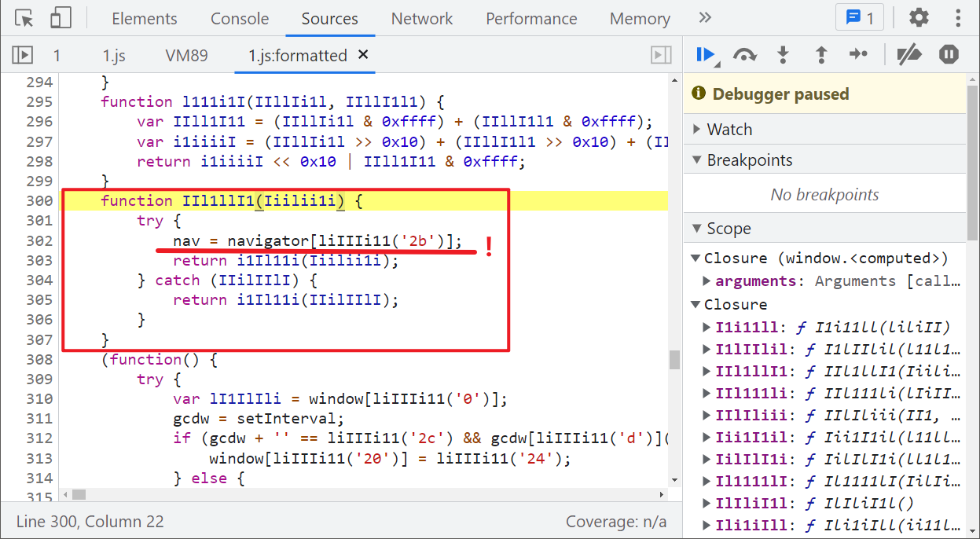Select the 1.js file tab
980x539 pixels.
(114, 56)
